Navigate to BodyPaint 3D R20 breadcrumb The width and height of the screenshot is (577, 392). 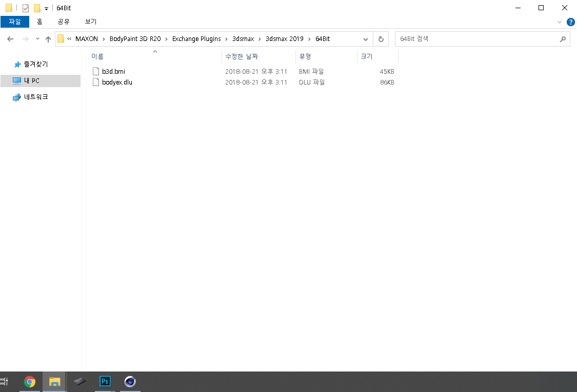click(x=135, y=39)
